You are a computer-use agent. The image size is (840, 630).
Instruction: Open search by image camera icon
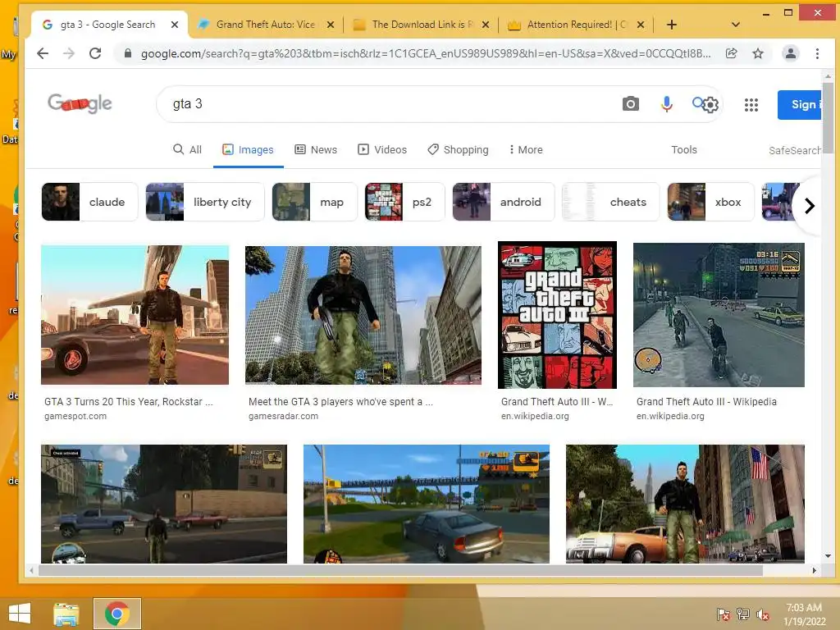[x=631, y=104]
